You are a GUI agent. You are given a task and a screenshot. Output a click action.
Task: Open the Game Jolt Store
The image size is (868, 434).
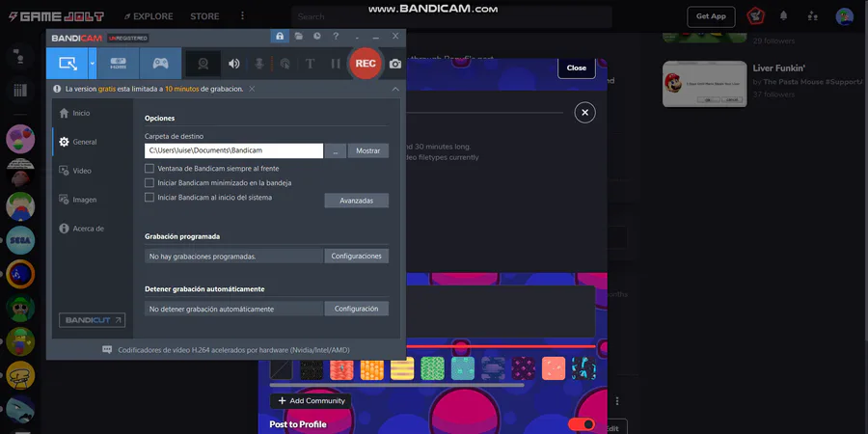204,16
